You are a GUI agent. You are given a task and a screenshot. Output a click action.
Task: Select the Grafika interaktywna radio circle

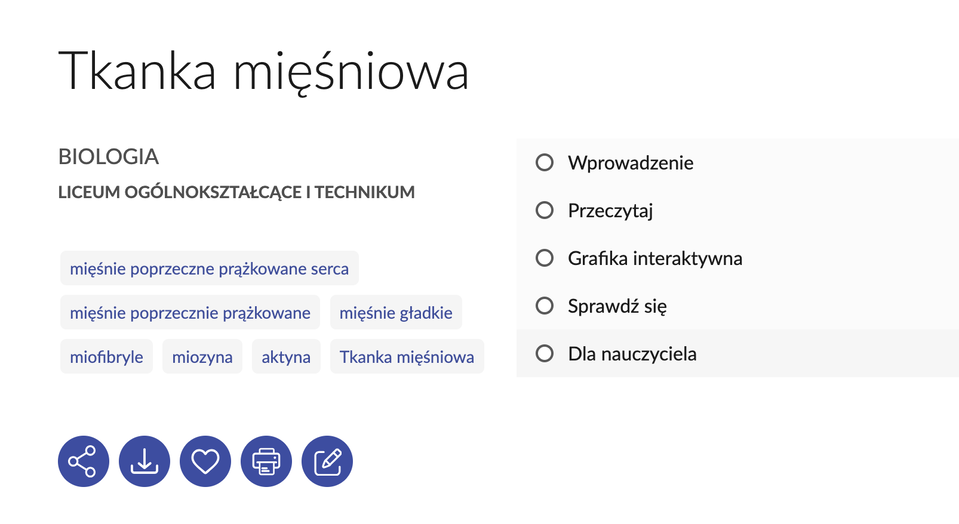pos(545,258)
